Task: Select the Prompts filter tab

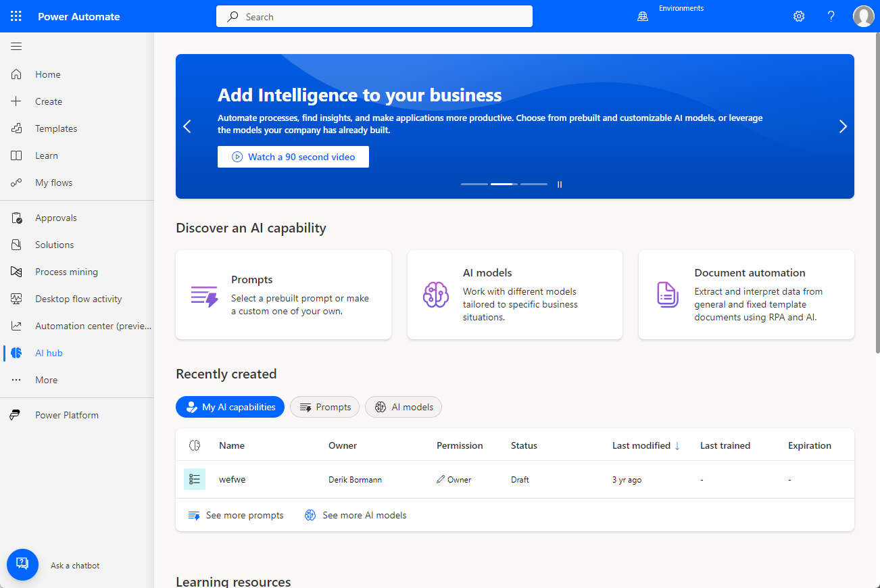Action: [x=324, y=407]
